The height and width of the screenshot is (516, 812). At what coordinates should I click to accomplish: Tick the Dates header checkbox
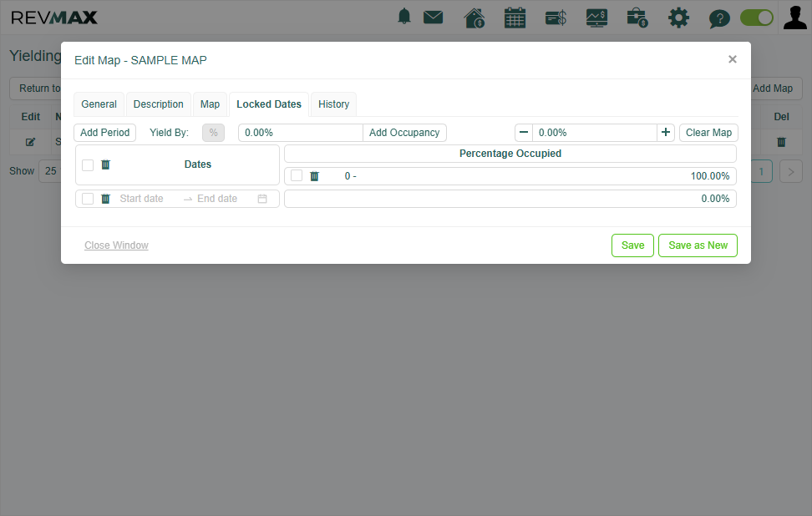[x=88, y=164]
